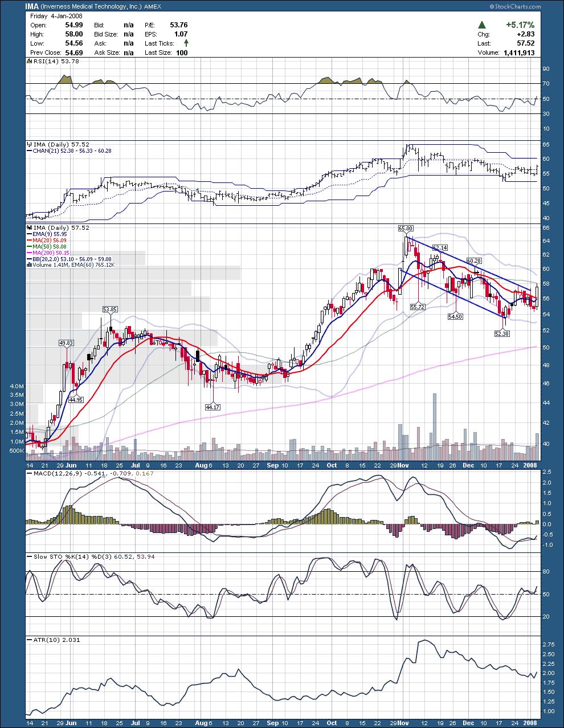Click the candlestick icon beside main chart title
The width and height of the screenshot is (564, 728).
click(x=28, y=227)
